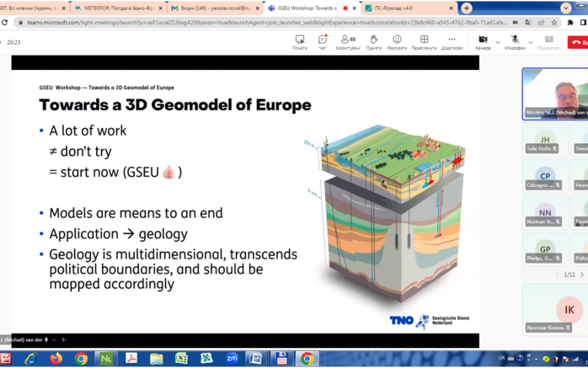
Task: Go to next participants page arrow
Action: (x=582, y=275)
